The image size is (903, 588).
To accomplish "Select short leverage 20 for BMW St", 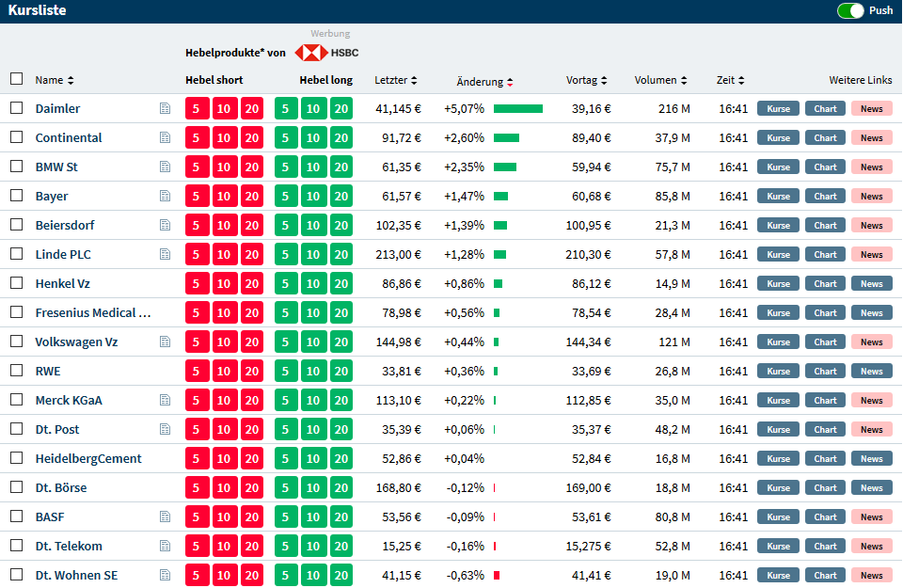I will click(252, 167).
